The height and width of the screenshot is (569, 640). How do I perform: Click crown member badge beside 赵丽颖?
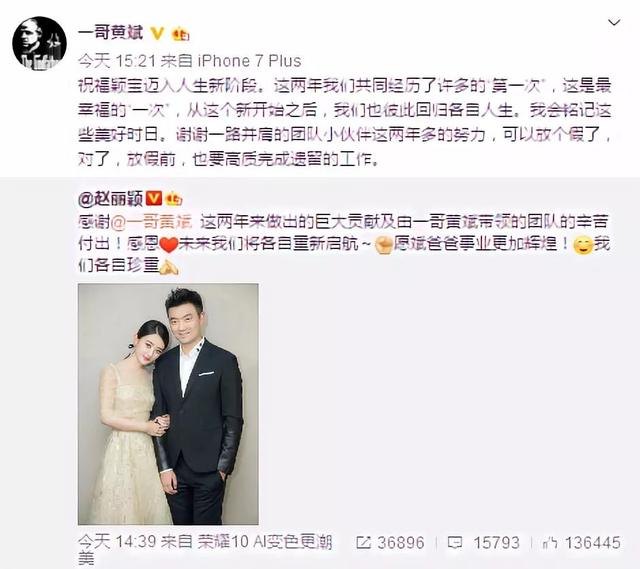173,199
